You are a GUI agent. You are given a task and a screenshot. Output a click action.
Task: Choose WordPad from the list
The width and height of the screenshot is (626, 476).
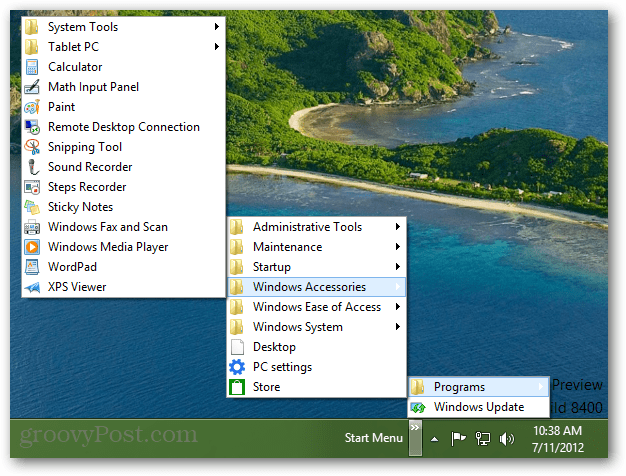point(123,267)
